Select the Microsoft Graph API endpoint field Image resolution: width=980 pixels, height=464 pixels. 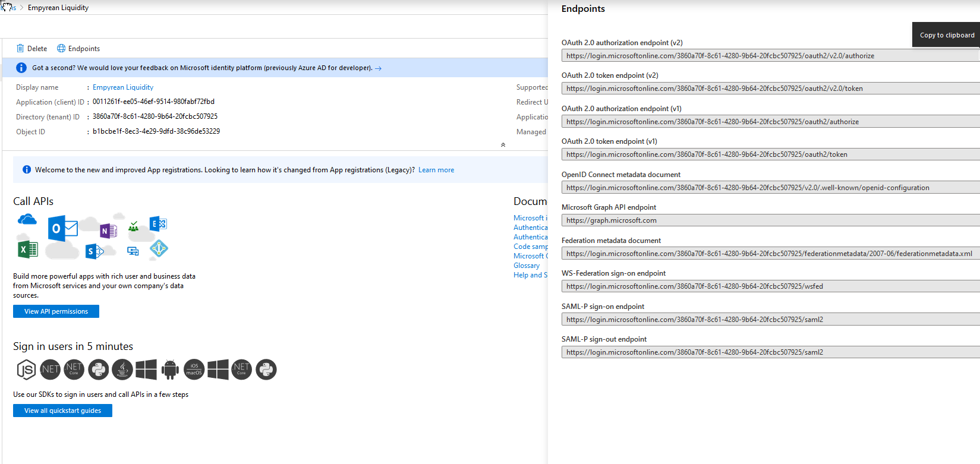coord(770,220)
